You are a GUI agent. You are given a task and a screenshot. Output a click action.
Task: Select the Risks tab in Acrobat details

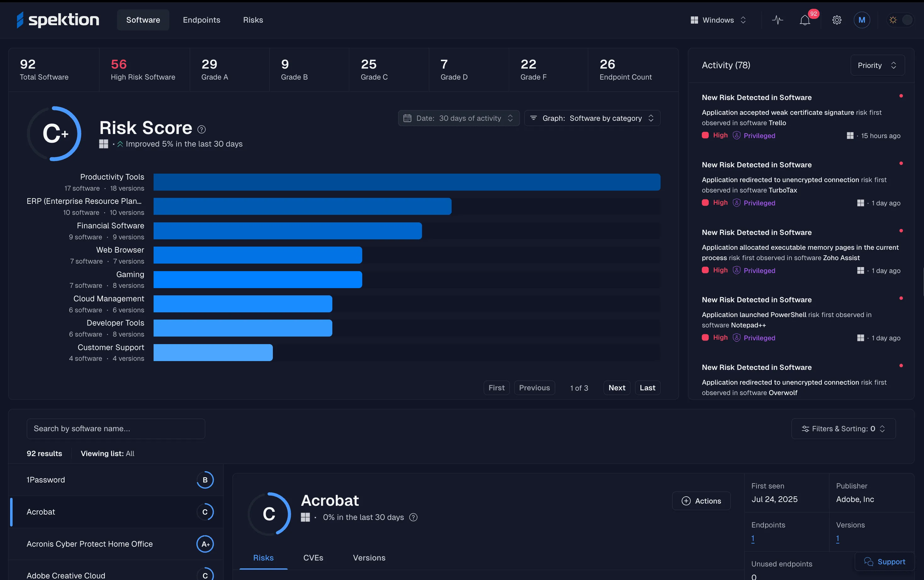pos(263,558)
